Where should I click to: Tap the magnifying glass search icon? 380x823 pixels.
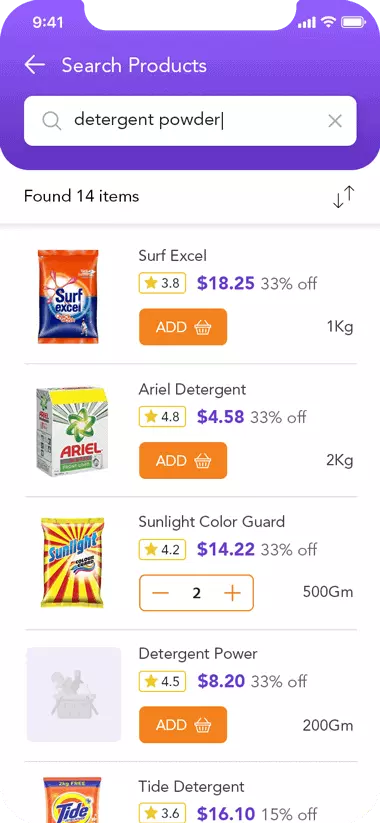(51, 121)
